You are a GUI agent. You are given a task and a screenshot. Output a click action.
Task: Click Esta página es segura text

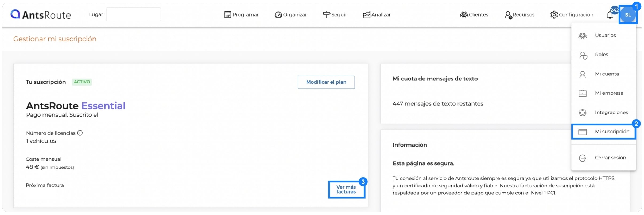point(423,163)
